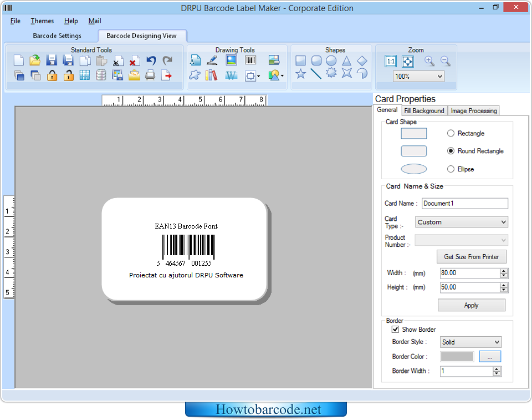Print the label with printer icon
Screen dimensions: 532x420
click(150, 75)
